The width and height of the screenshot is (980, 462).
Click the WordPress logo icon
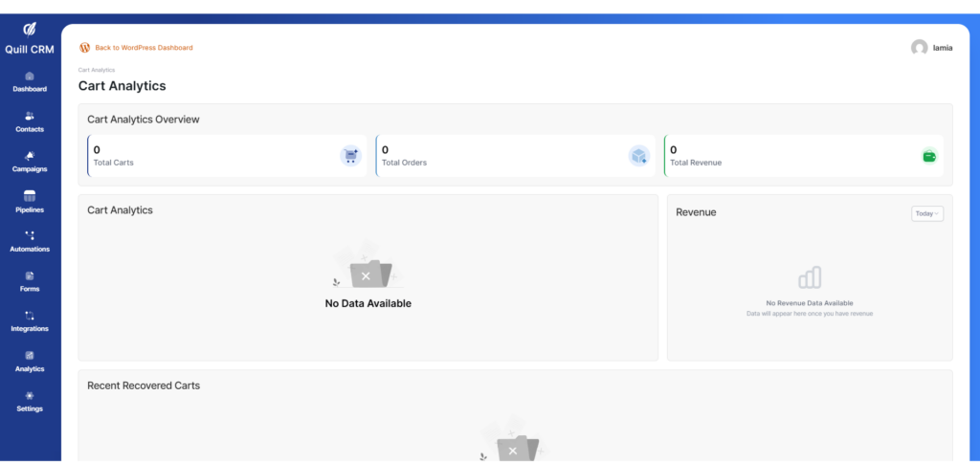[x=85, y=47]
